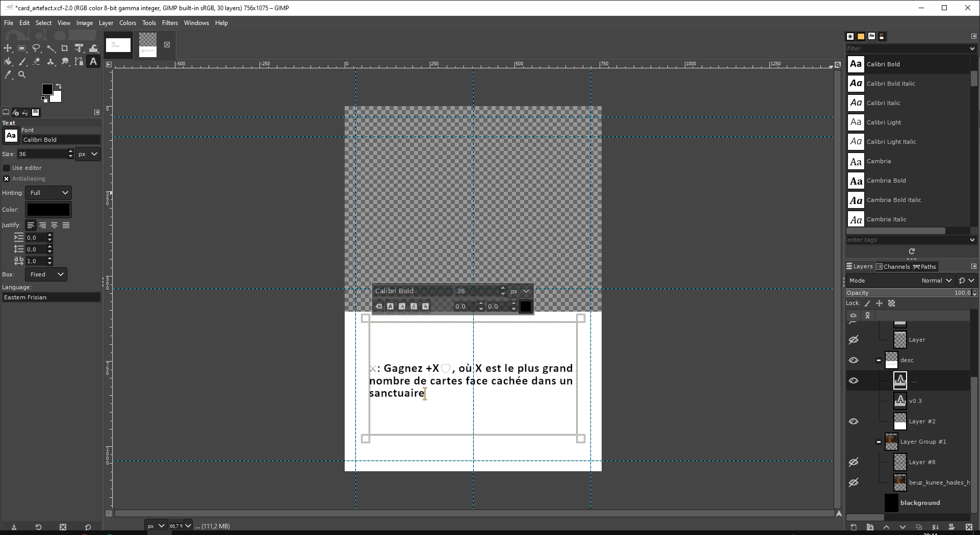Open the font selector button in Tool Options
Screen dimensions: 980x535
click(x=11, y=136)
